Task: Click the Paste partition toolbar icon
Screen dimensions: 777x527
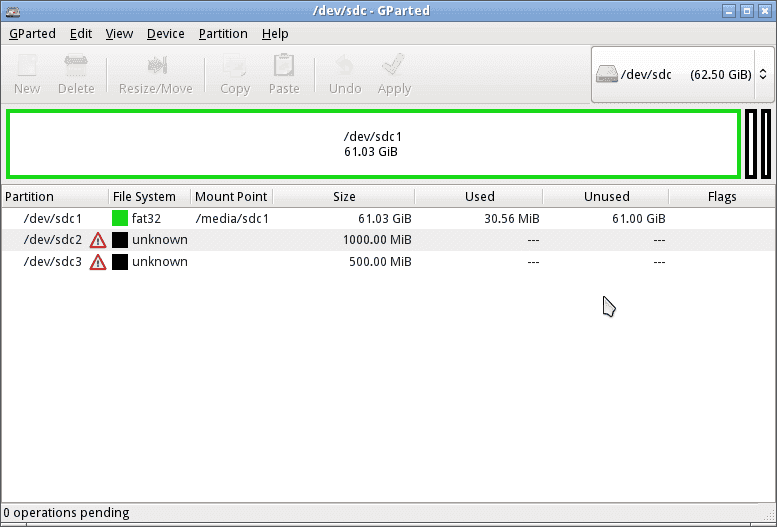Action: coord(284,65)
